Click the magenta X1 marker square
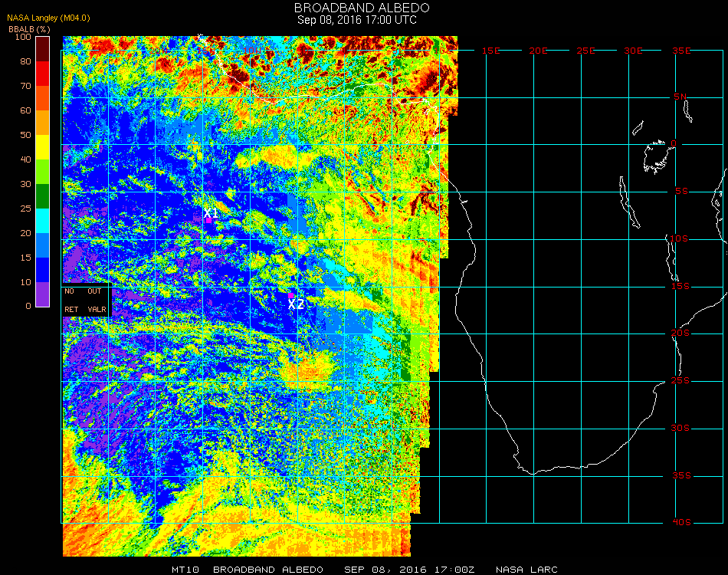Image resolution: width=728 pixels, height=575 pixels. click(x=208, y=221)
